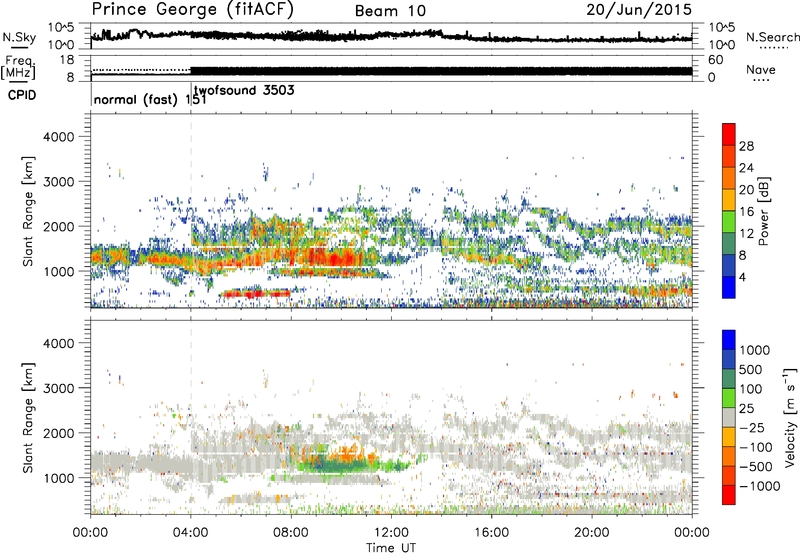Click the '1000' tick on velocity colorbar
Image resolution: width=800 pixels, height=554 pixels.
[x=754, y=350]
